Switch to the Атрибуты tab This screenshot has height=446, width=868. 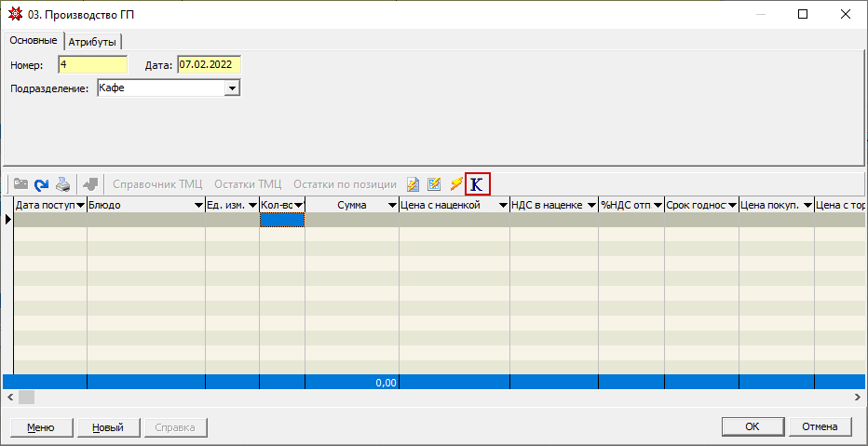tap(94, 41)
